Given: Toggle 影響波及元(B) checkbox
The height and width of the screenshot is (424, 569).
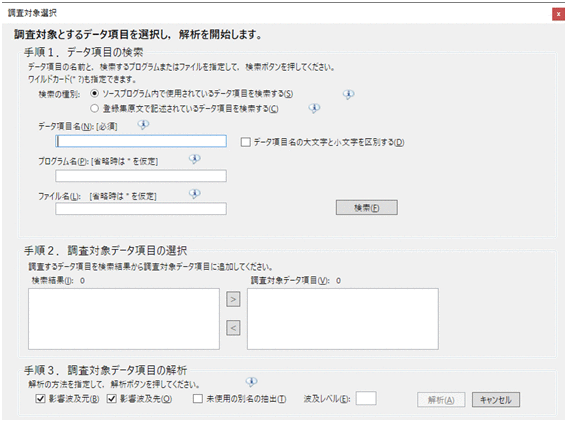Looking at the screenshot, I should [40, 399].
